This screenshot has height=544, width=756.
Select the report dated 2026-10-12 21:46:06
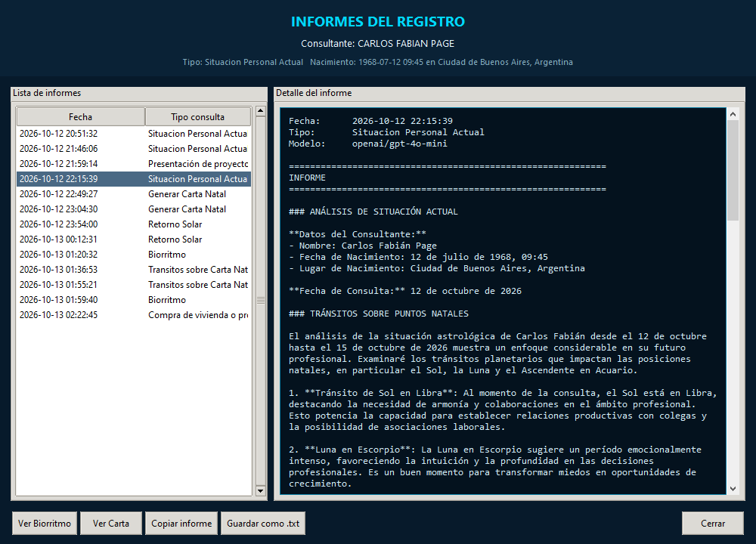(x=134, y=148)
